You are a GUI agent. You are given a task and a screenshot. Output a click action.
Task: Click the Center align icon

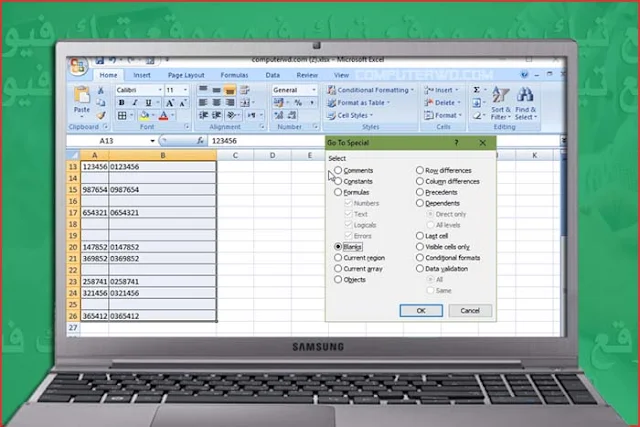click(216, 102)
